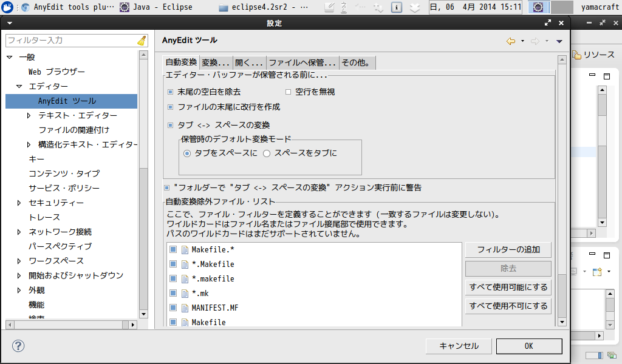Viewport: 622px width, 364px height.
Task: Click すべて使用不可にする button
Action: tap(508, 306)
